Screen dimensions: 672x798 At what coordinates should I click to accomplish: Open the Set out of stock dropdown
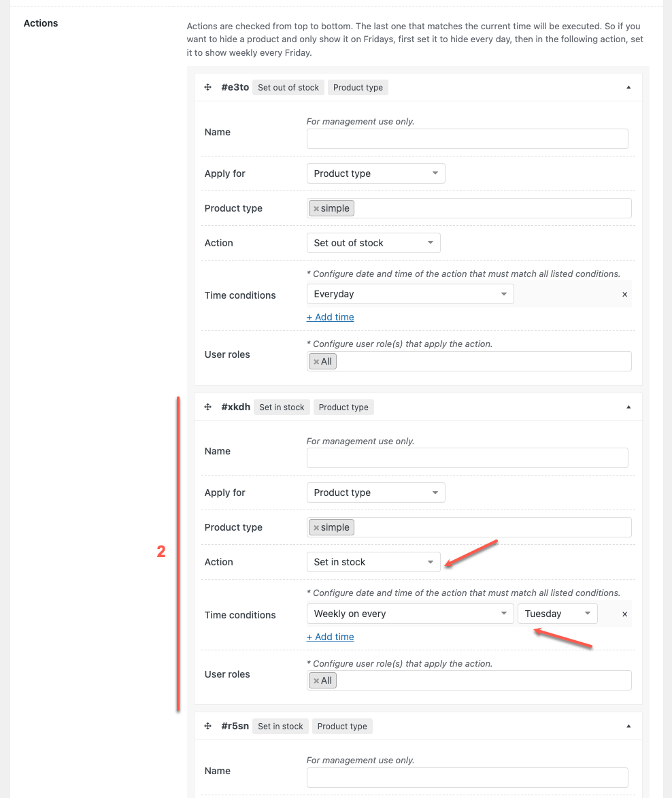pos(373,243)
